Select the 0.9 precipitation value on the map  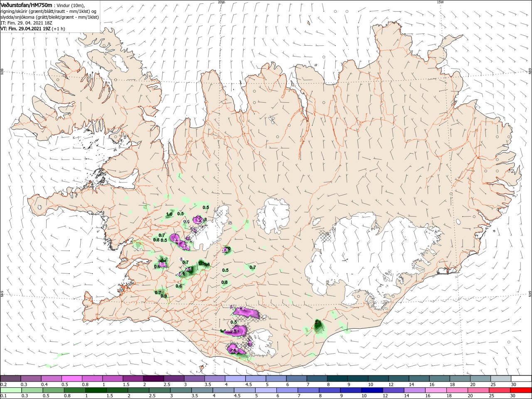(x=164, y=296)
